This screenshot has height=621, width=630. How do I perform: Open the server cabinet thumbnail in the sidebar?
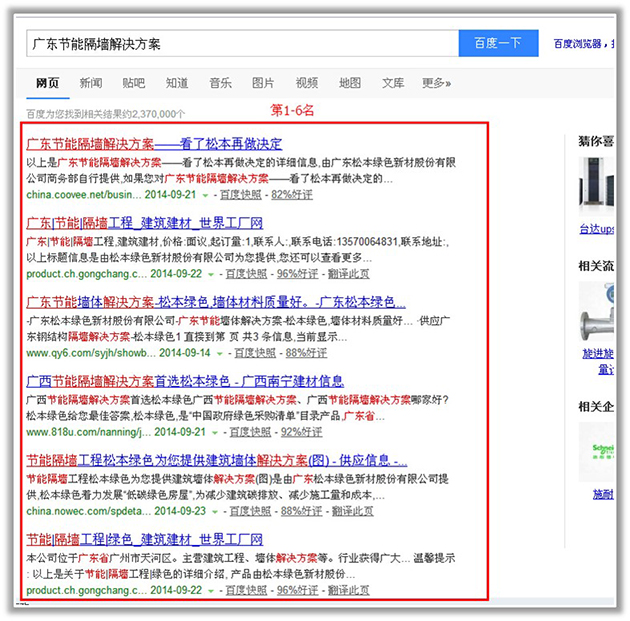[x=597, y=187]
